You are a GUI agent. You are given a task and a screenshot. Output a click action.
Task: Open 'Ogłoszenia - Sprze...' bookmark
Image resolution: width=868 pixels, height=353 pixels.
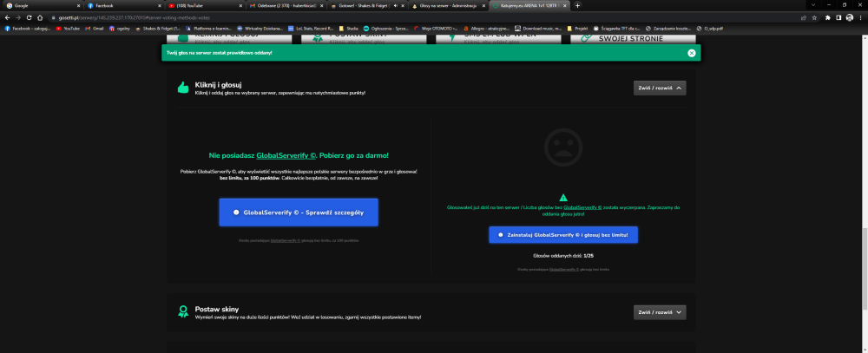point(386,29)
